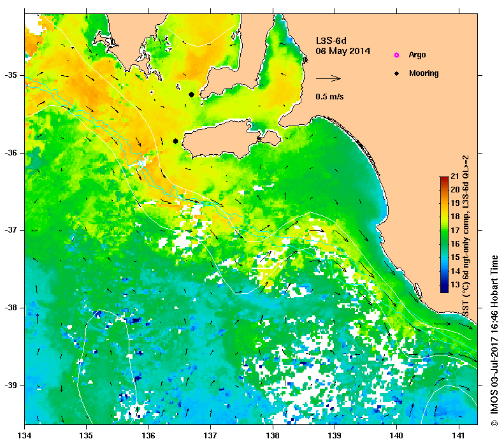This screenshot has width=504, height=446.
Task: Click the 13 value on the color scale
Action: [455, 285]
